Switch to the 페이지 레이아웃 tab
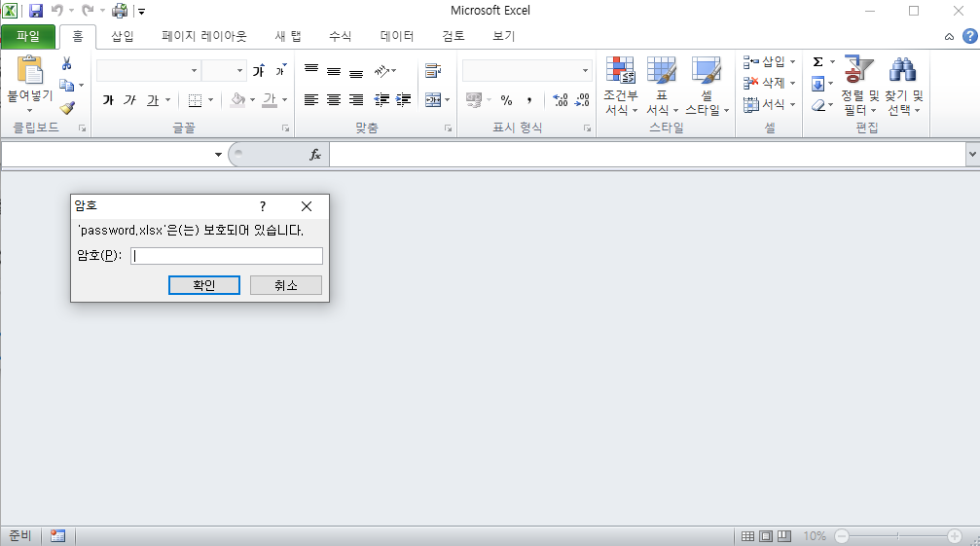Image resolution: width=980 pixels, height=546 pixels. pyautogui.click(x=204, y=36)
